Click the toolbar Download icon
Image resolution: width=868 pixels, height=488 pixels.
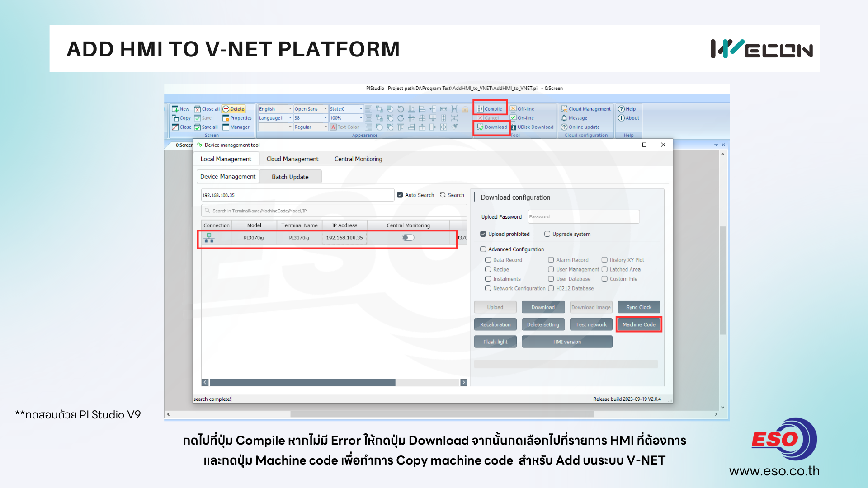pyautogui.click(x=481, y=127)
